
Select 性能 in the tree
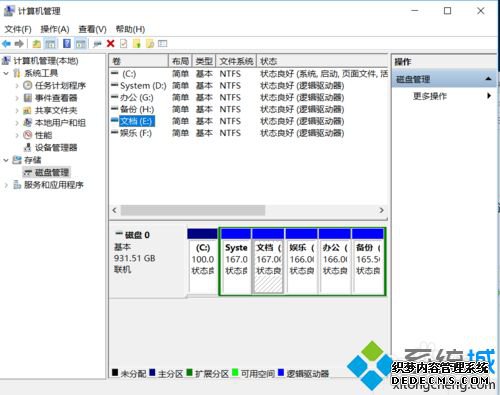(43, 135)
